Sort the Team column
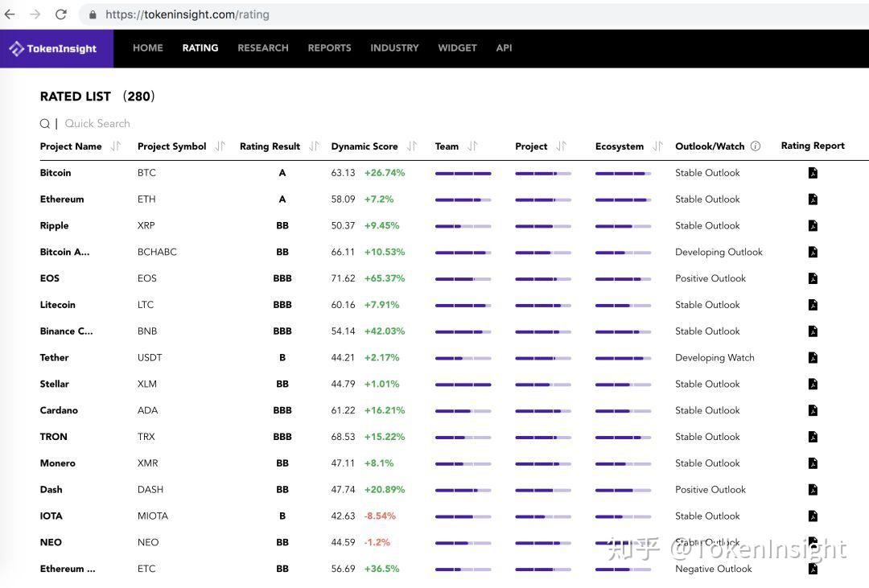869x588 pixels. click(x=473, y=146)
